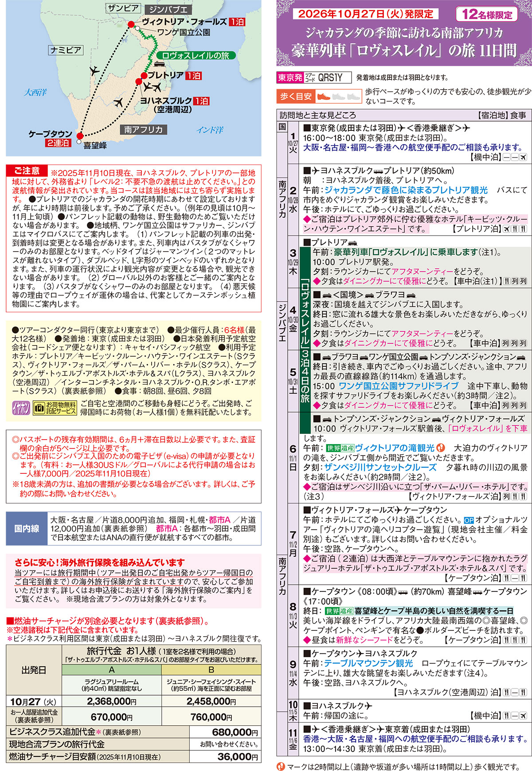Click the red map marker for ヴィクトリア・フォールズ
This screenshot has height=771, width=532.
131,24
